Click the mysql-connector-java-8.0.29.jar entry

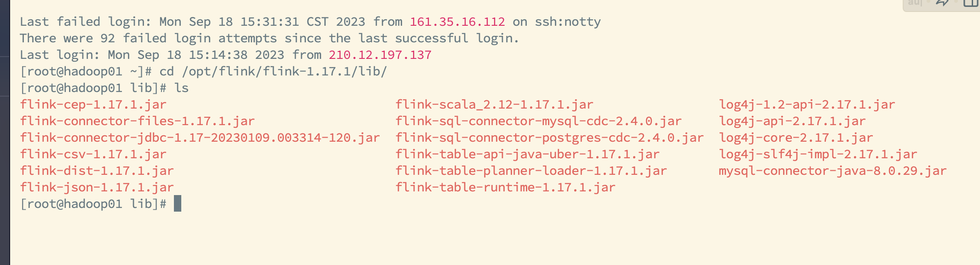[x=833, y=171]
